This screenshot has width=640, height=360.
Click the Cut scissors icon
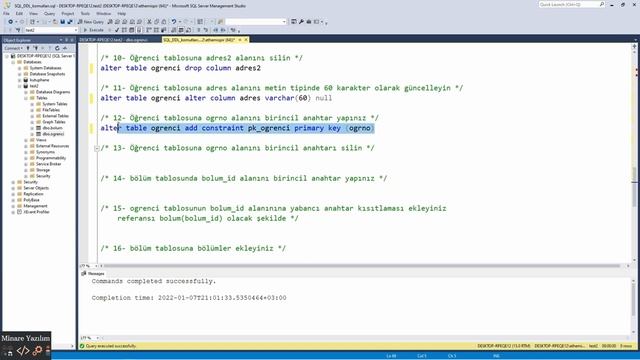[x=149, y=22]
